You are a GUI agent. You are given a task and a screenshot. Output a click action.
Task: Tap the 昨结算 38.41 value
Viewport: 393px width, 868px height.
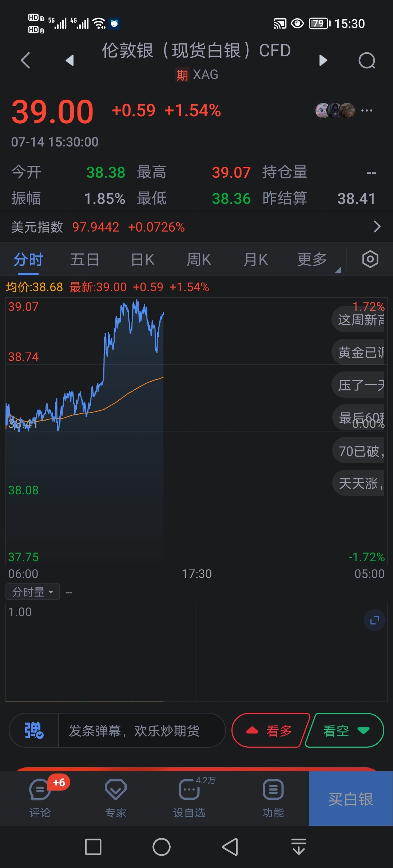(x=356, y=198)
